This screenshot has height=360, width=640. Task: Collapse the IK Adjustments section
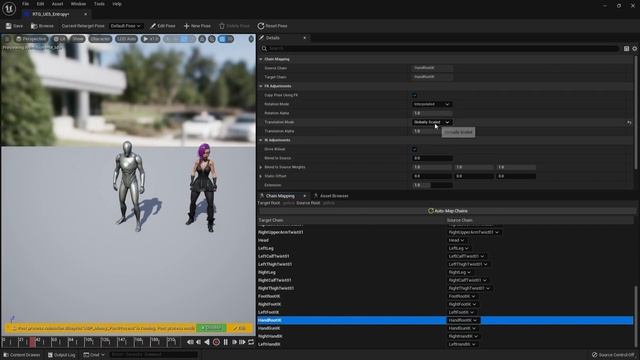coord(261,140)
